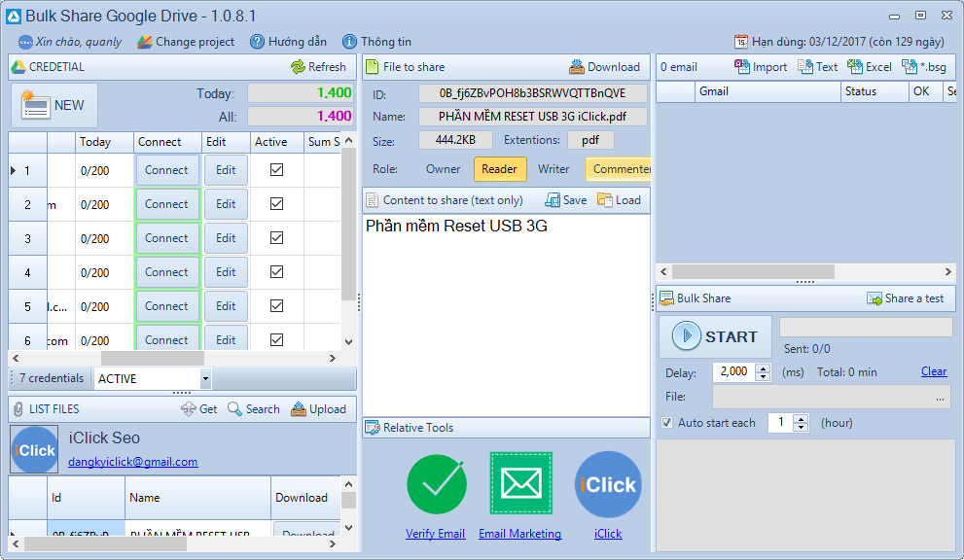The image size is (964, 560).
Task: Click the iClick Seo account avatar
Action: [x=34, y=450]
